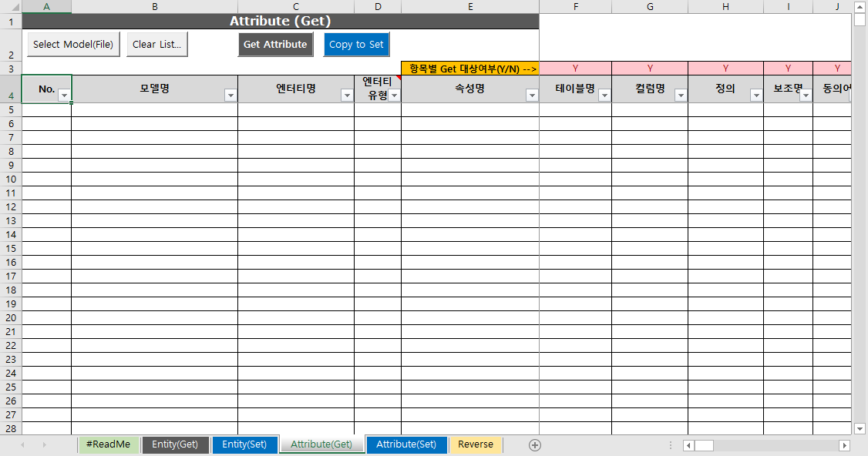
Task: Switch to the #ReadMe sheet tab
Action: (108, 444)
